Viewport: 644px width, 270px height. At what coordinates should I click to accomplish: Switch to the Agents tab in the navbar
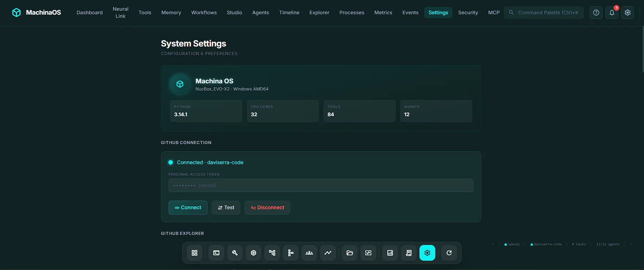(261, 13)
